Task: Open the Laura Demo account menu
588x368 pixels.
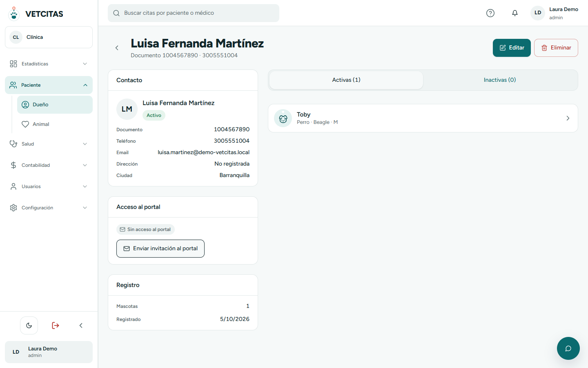Action: point(554,13)
